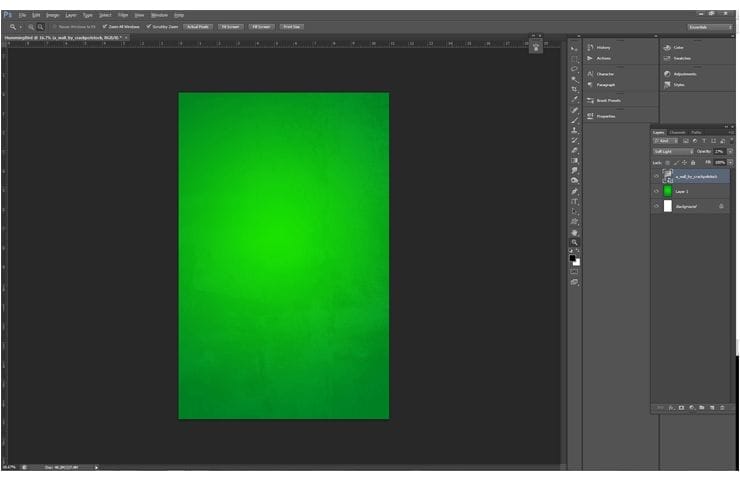This screenshot has height=493, width=740.
Task: Open the Layers panel flyout menu
Action: tap(731, 133)
